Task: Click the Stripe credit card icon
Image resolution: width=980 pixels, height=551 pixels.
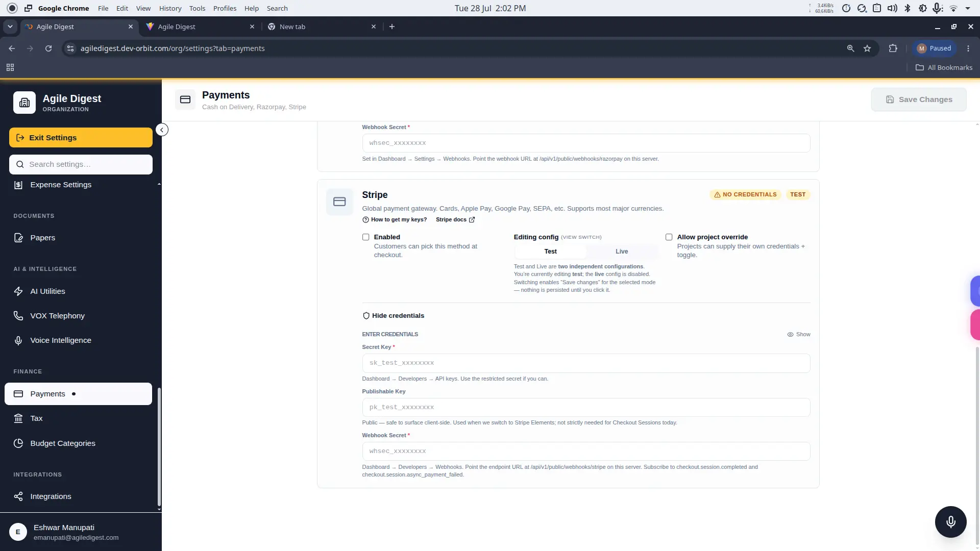Action: point(339,202)
